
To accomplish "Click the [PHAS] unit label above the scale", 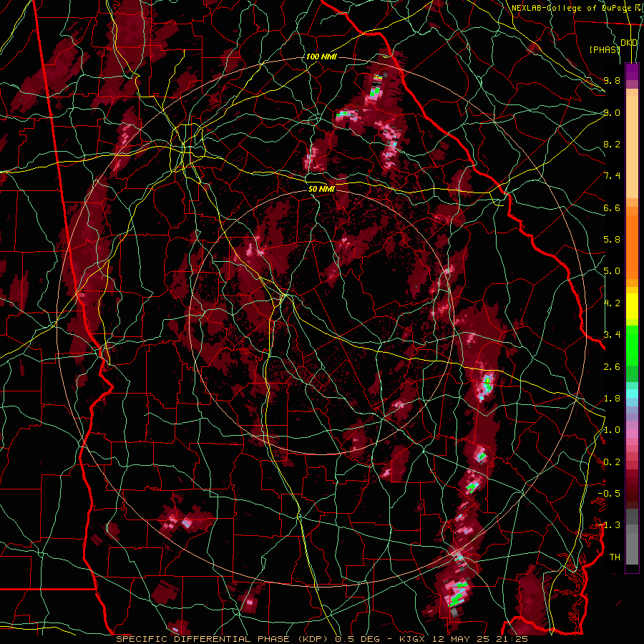I will [x=604, y=49].
